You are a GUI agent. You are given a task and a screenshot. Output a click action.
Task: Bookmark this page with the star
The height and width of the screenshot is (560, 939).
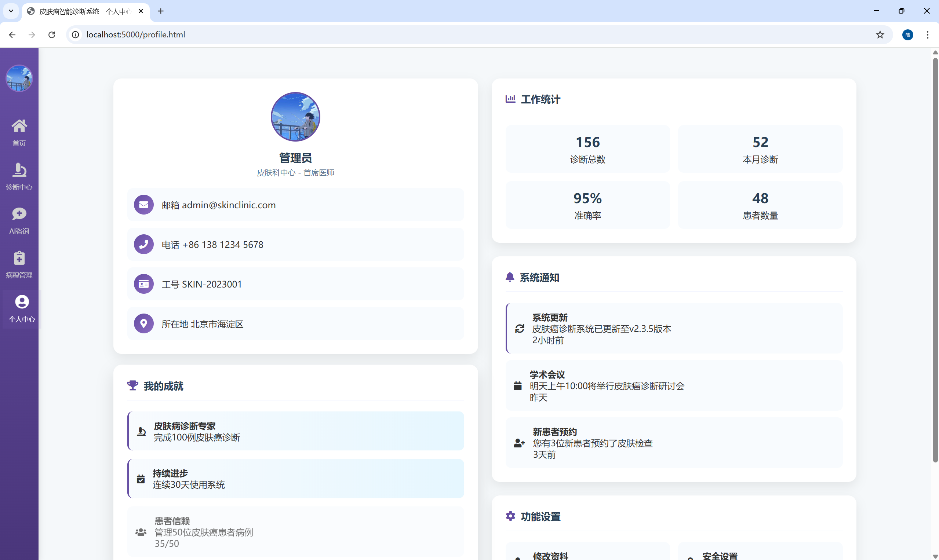click(880, 35)
